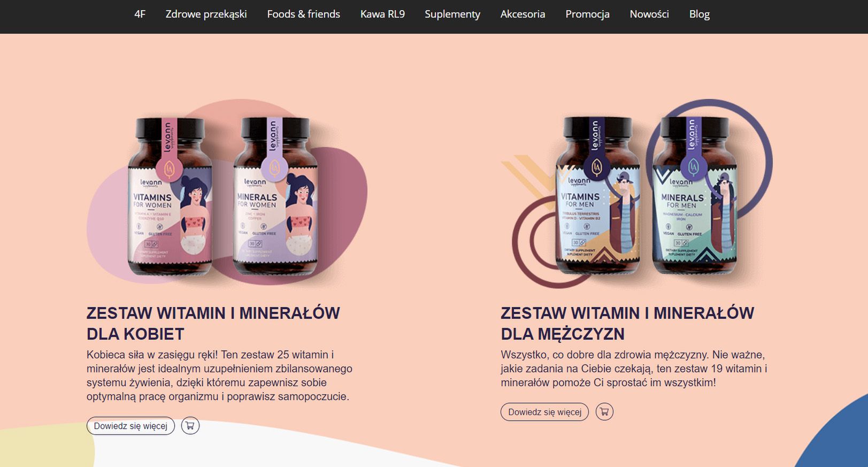Image resolution: width=868 pixels, height=467 pixels.
Task: Add women's vitamin set to cart
Action: (x=190, y=426)
